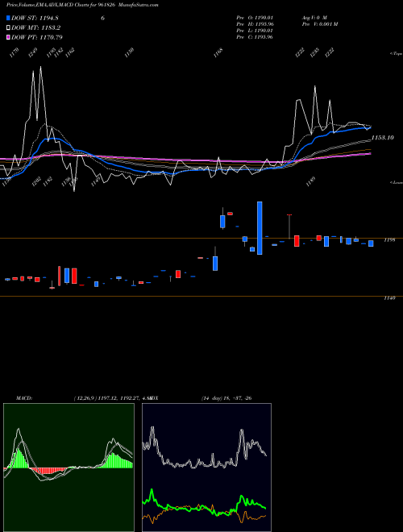The width and height of the screenshot is (403, 532).
Task: Click the blue DOW ST legend swatch
Action: (x=9, y=18)
